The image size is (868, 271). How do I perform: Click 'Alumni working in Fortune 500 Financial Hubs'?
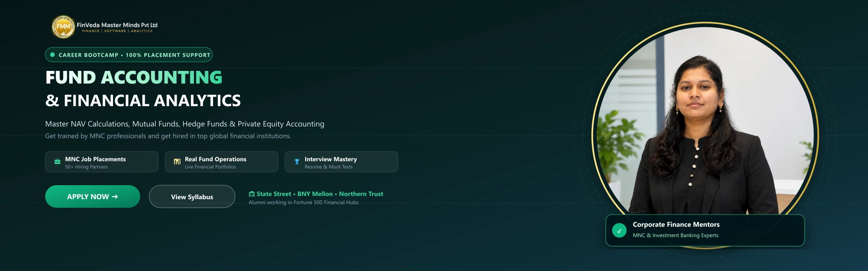coord(303,202)
